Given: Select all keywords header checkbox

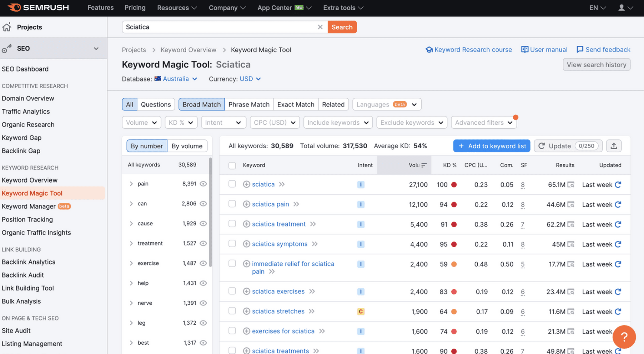Looking at the screenshot, I should pos(232,165).
